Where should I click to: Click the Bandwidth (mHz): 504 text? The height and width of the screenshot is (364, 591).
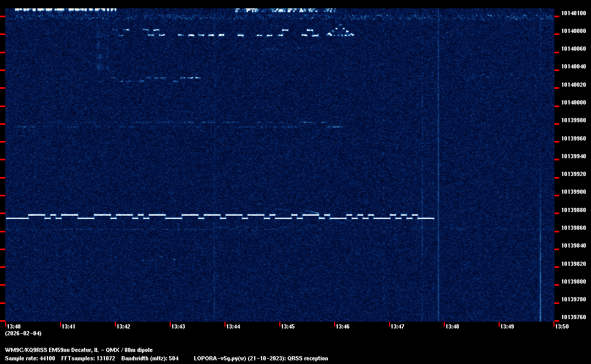tap(150, 358)
